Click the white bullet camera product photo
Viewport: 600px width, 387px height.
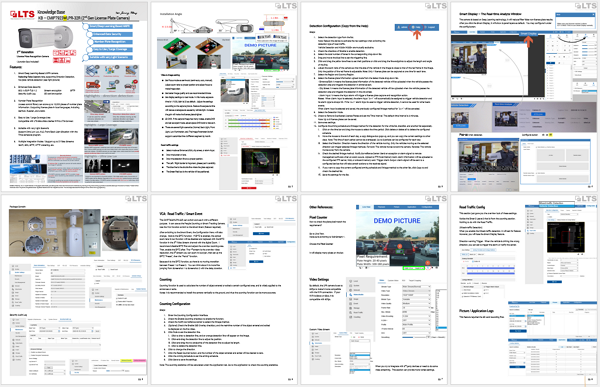point(45,38)
